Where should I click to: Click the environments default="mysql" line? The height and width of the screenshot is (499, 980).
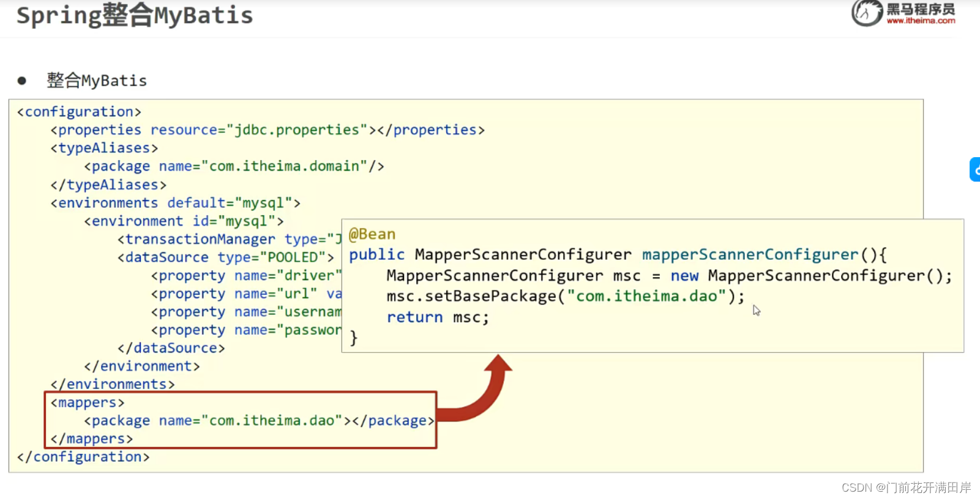(175, 203)
